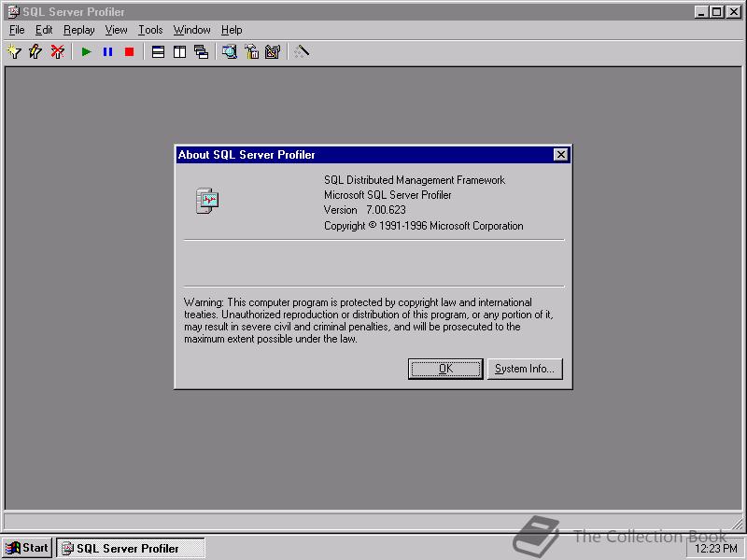Click the Edit Trace pencil-funnel icon
This screenshot has width=747, height=560.
click(x=35, y=51)
